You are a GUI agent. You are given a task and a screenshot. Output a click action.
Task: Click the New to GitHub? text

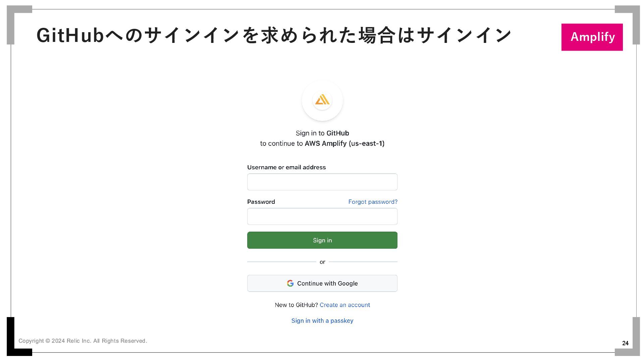click(x=296, y=305)
